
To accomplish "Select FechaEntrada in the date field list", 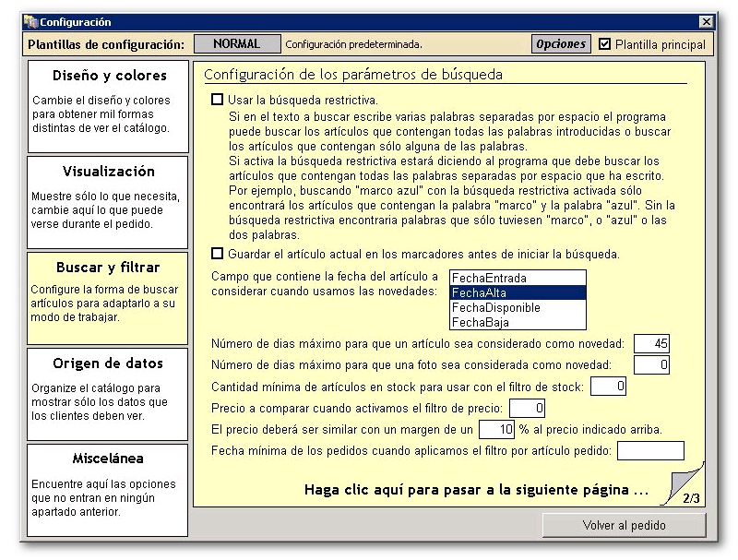I will point(518,278).
